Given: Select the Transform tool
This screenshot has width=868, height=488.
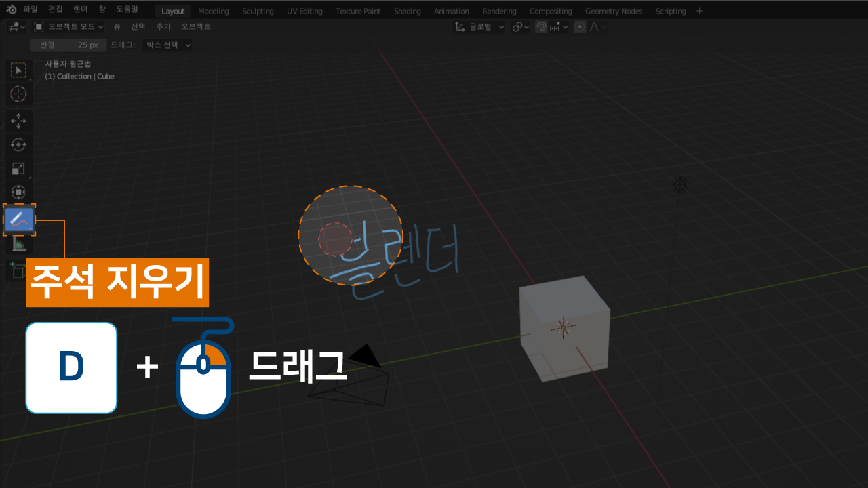Looking at the screenshot, I should (x=18, y=192).
